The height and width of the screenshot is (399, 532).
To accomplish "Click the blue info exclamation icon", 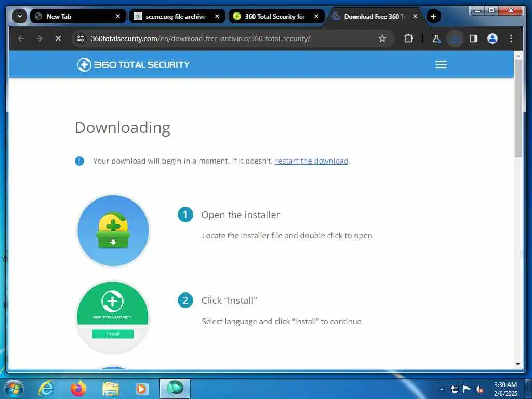I will 79,161.
